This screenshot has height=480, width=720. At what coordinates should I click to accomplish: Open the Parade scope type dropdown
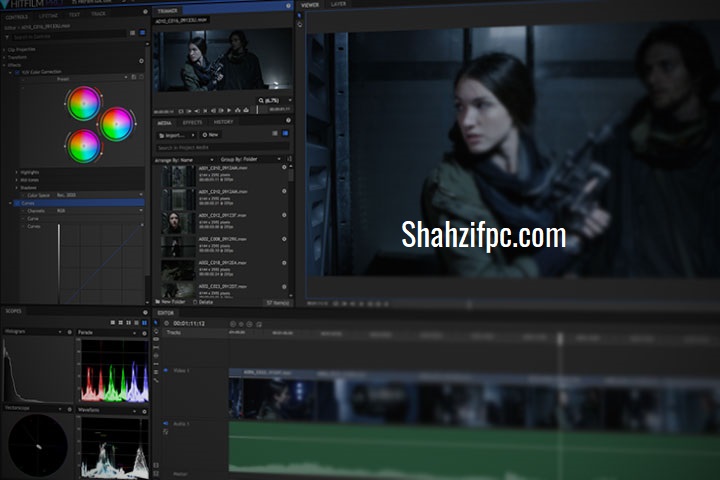pyautogui.click(x=135, y=333)
